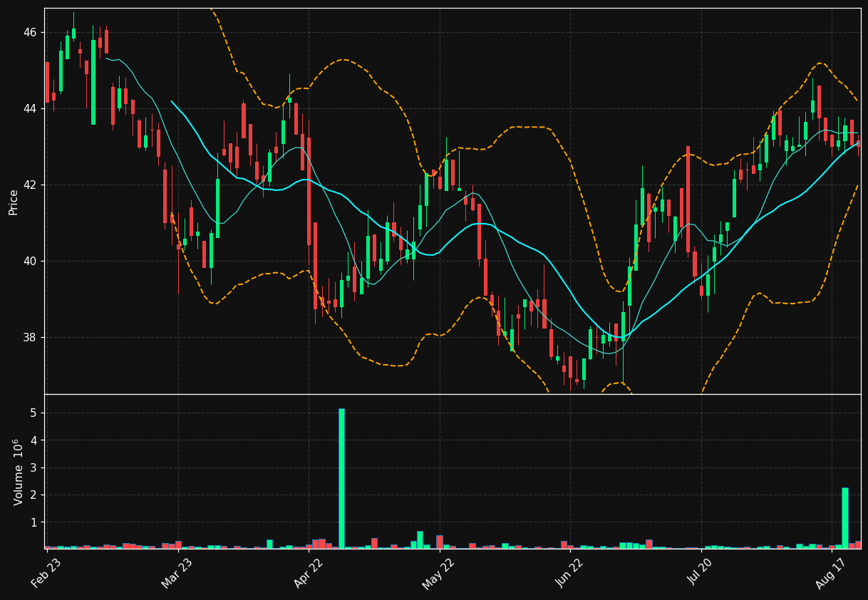Select the 46 price axis tick label
The width and height of the screenshot is (868, 600).
[x=29, y=33]
